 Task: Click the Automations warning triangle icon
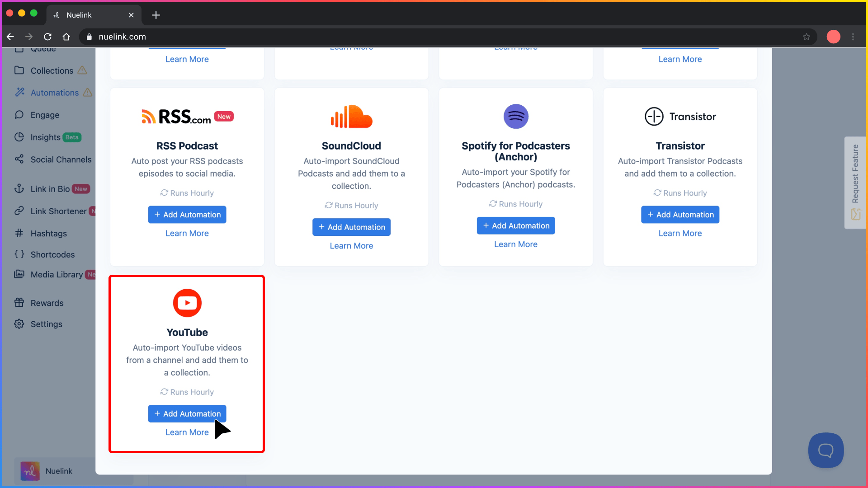[87, 92]
